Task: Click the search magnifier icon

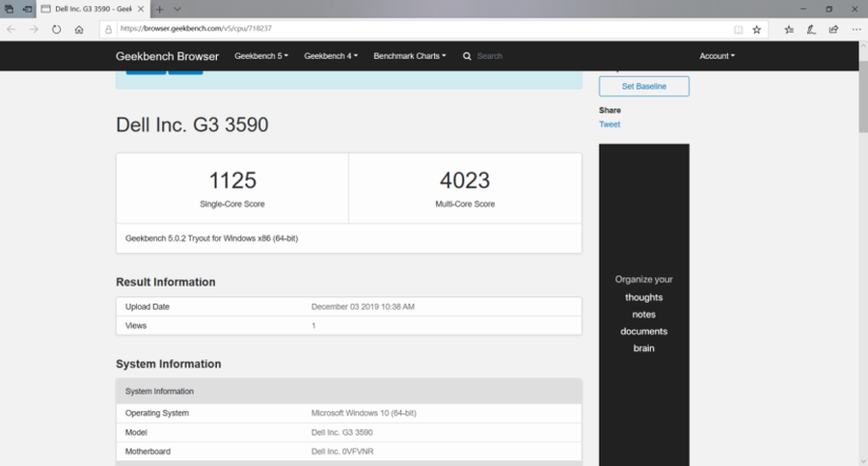Action: tap(467, 56)
